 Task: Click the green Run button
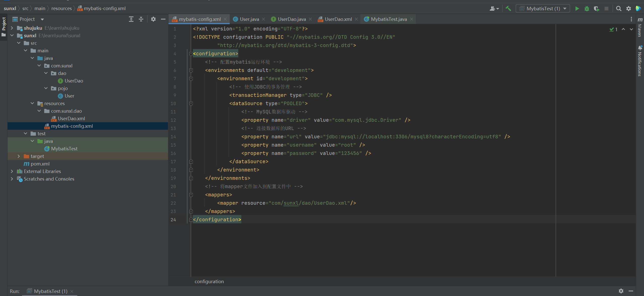(577, 9)
